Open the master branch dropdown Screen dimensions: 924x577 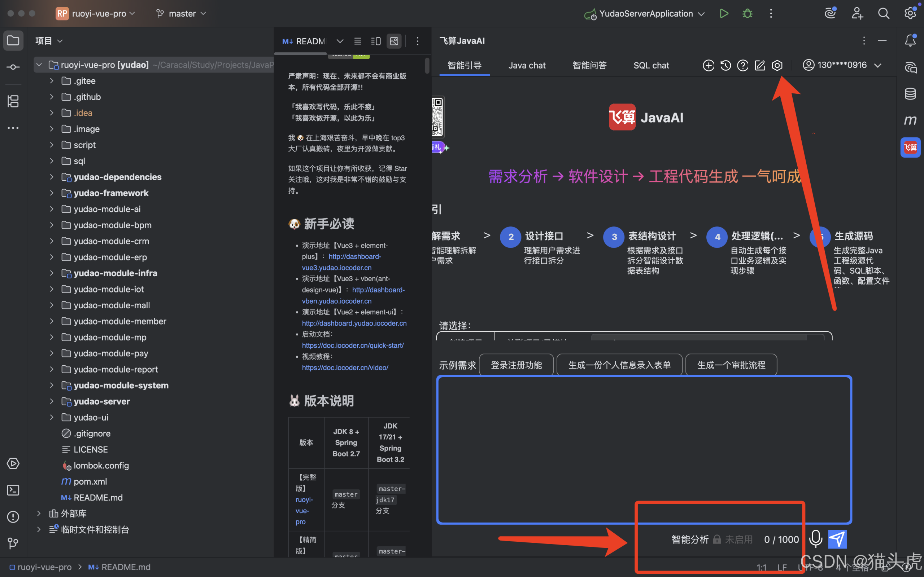[182, 14]
